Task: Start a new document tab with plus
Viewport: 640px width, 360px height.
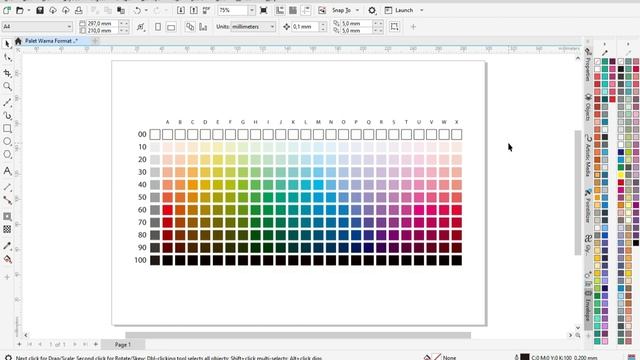Action: tap(95, 41)
